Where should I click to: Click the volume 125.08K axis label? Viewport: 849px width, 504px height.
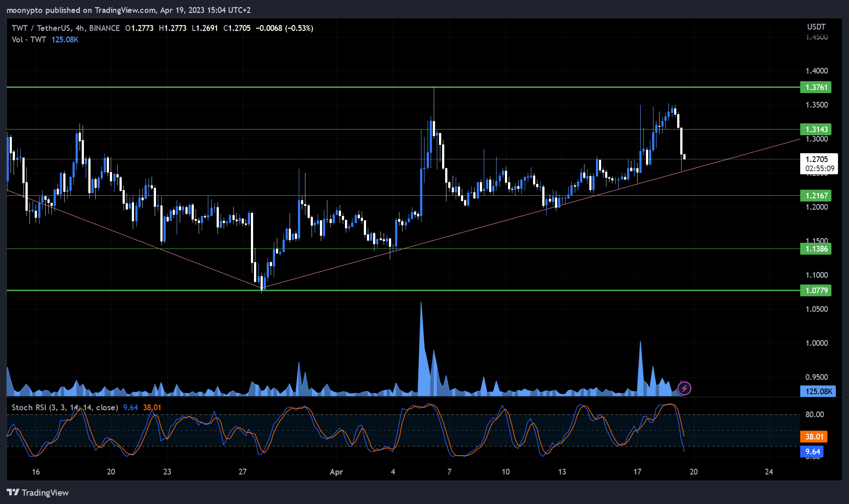point(818,391)
